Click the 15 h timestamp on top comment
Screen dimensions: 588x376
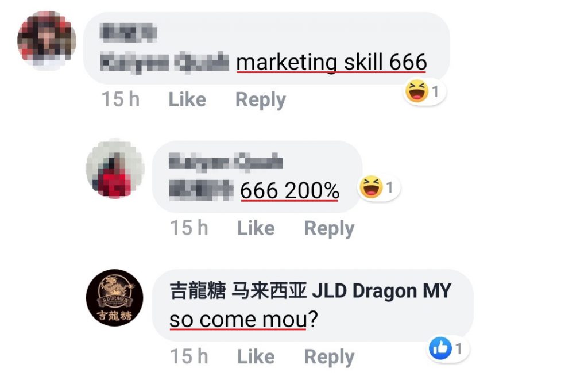point(121,99)
